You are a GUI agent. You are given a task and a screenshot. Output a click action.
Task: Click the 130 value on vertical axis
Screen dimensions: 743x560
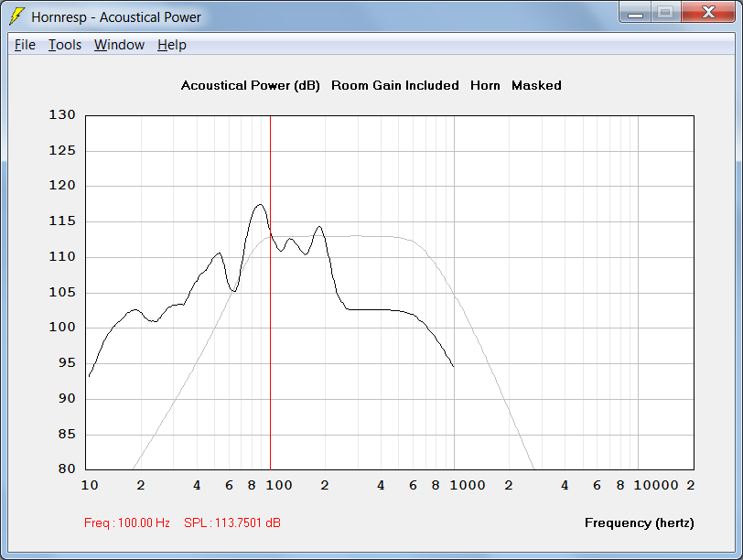(x=62, y=114)
